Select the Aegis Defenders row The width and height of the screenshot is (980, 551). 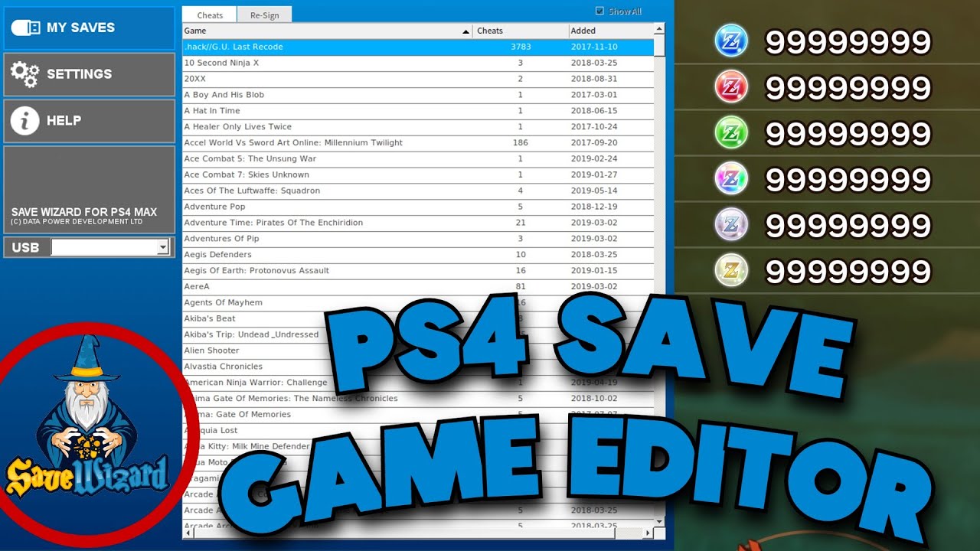coord(418,255)
